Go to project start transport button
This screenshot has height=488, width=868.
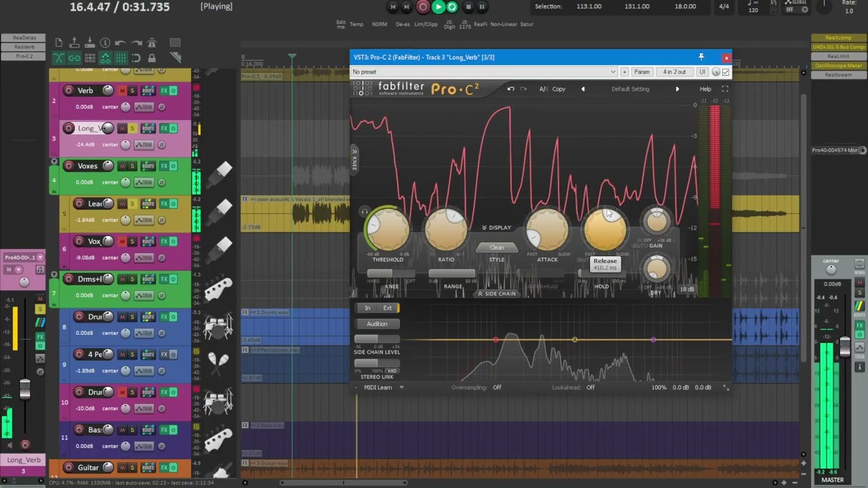(x=393, y=7)
